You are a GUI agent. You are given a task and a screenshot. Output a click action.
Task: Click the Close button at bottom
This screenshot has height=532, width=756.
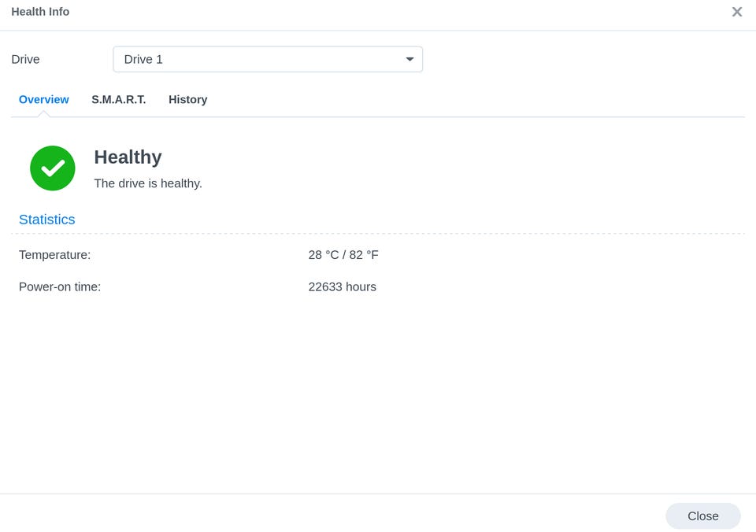click(x=703, y=516)
